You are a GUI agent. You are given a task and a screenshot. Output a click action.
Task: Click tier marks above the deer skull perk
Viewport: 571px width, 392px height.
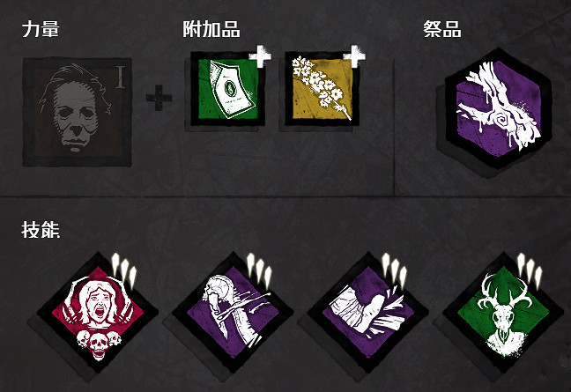[x=530, y=270]
